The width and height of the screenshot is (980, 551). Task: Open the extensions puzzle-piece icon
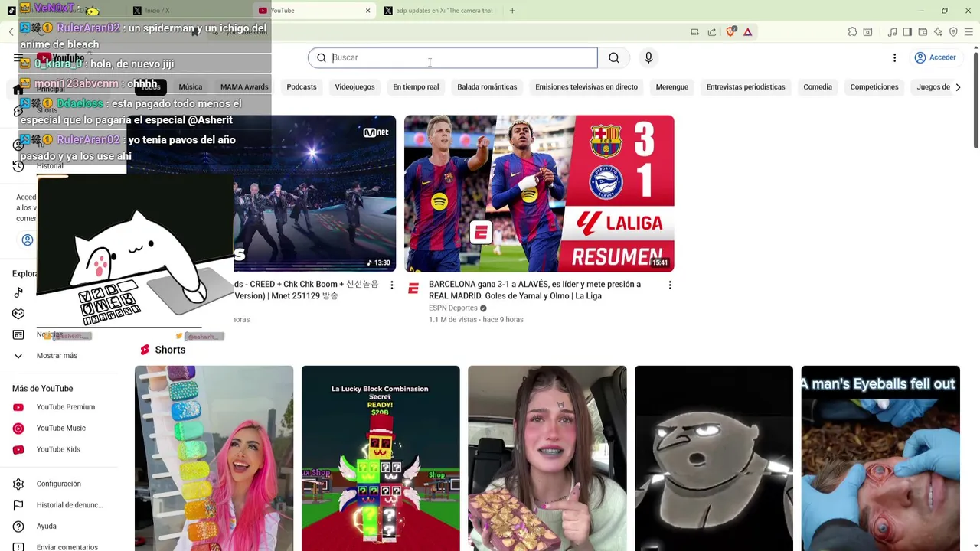pos(852,32)
